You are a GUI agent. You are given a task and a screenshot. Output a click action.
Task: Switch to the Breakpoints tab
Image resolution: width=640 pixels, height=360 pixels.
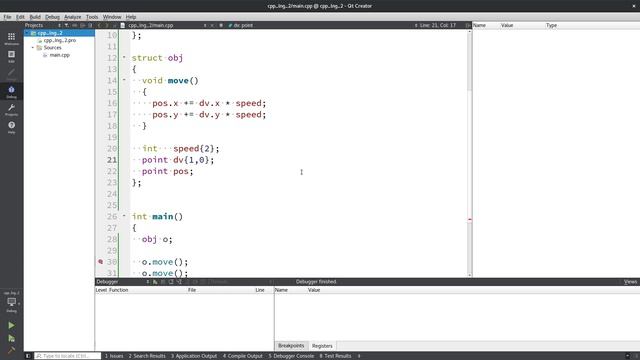[291, 346]
